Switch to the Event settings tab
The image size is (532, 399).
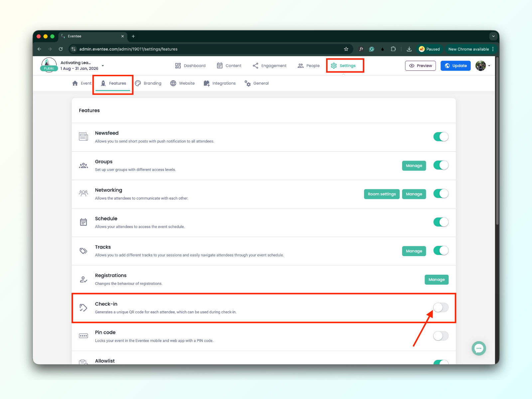click(82, 83)
